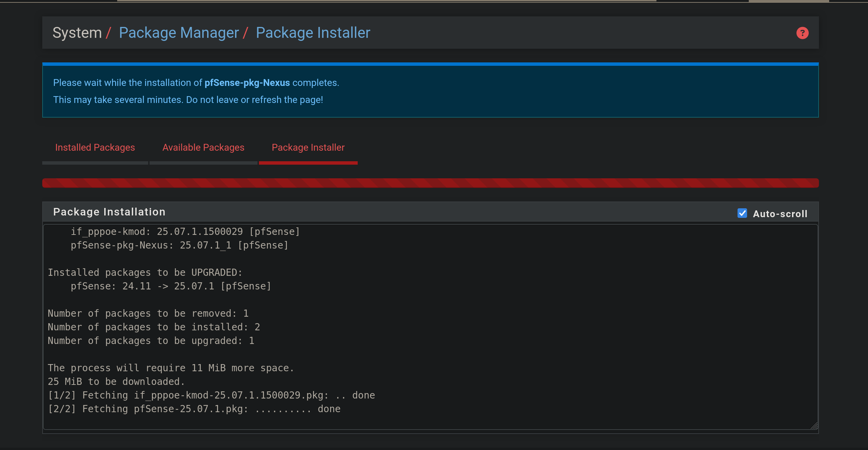Select the Package Installer tab
This screenshot has width=868, height=450.
click(308, 147)
